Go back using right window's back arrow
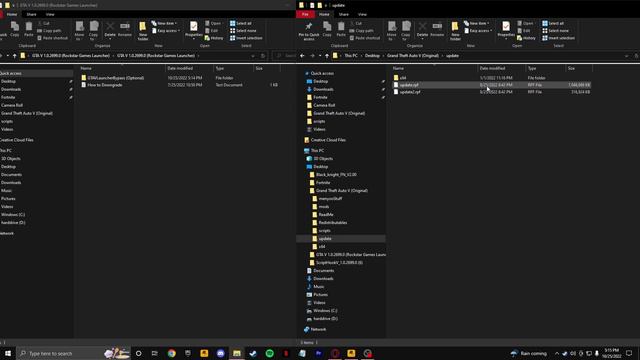Screen dimensions: 640x360 point(302,56)
